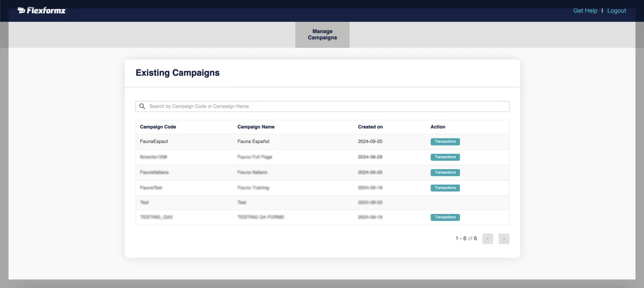Go to previous page of campaigns
This screenshot has height=288, width=644.
[x=488, y=239]
